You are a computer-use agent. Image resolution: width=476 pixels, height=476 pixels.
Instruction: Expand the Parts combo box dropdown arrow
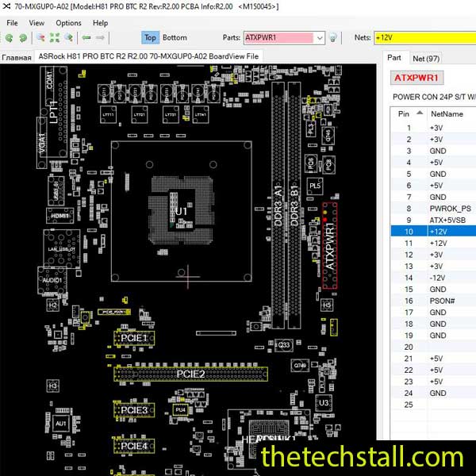tap(320, 37)
